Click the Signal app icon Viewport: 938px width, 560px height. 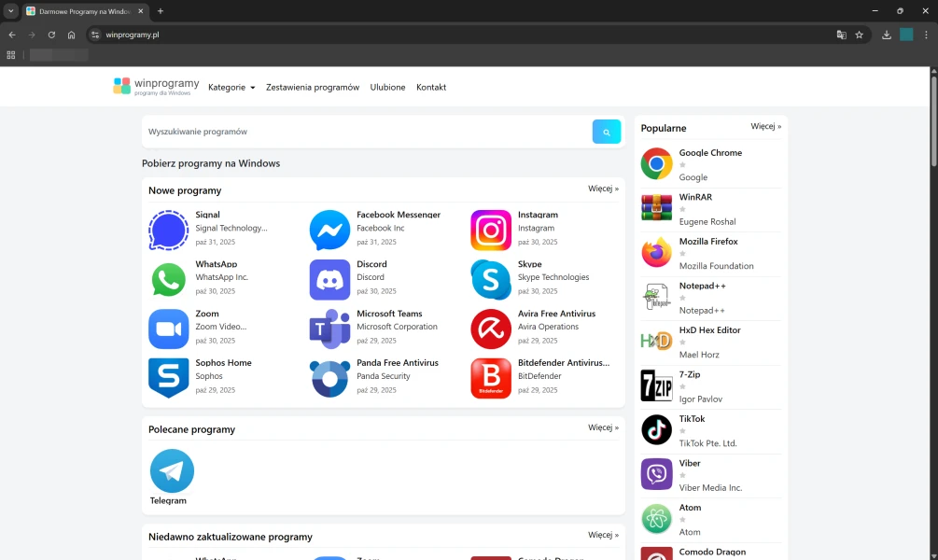(168, 230)
